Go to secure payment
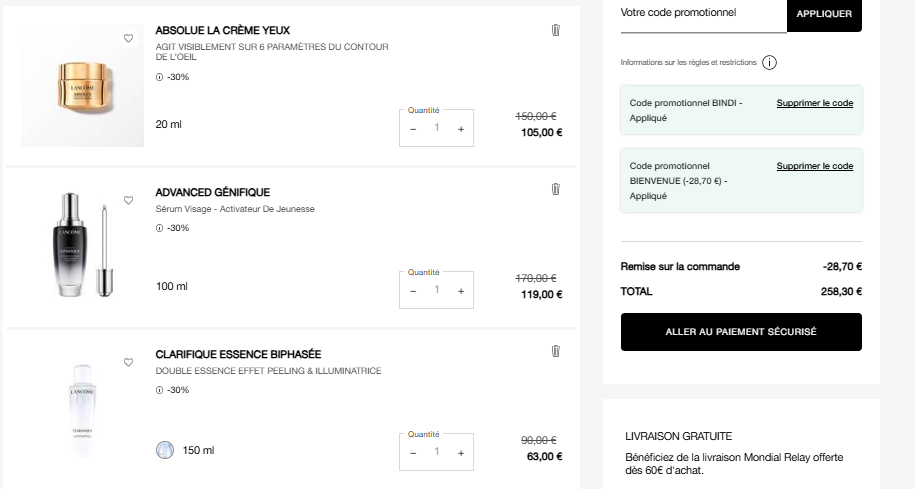 point(741,331)
